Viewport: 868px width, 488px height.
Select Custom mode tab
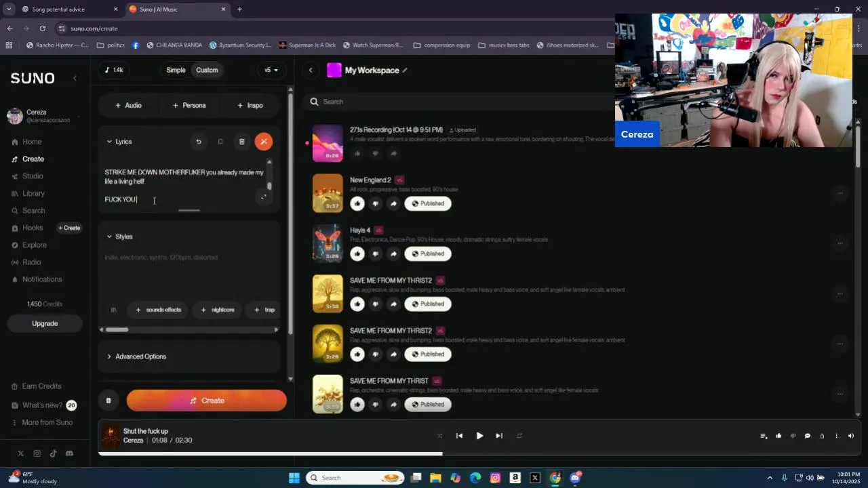click(207, 70)
